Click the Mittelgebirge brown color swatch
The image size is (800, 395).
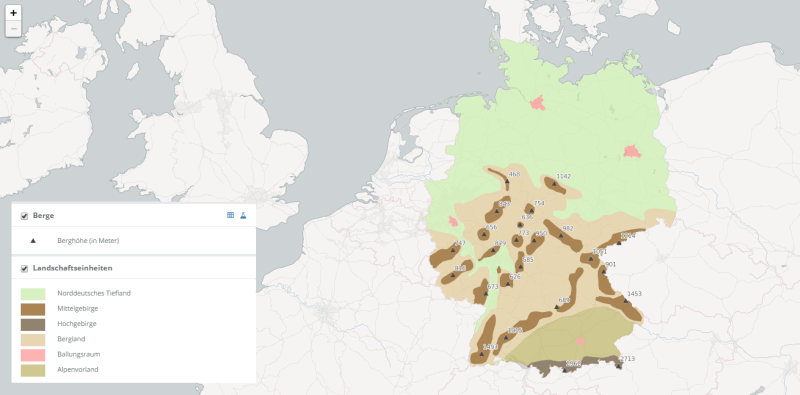(33, 309)
